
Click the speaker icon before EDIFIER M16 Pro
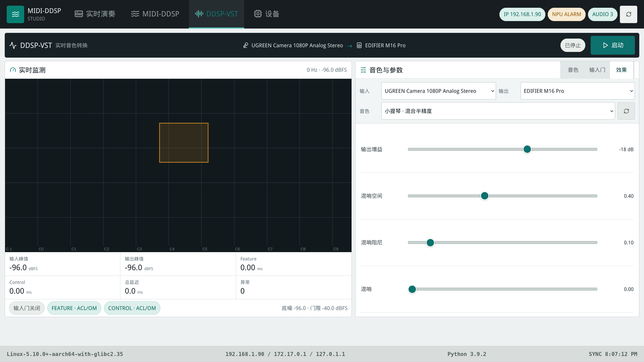pos(359,45)
